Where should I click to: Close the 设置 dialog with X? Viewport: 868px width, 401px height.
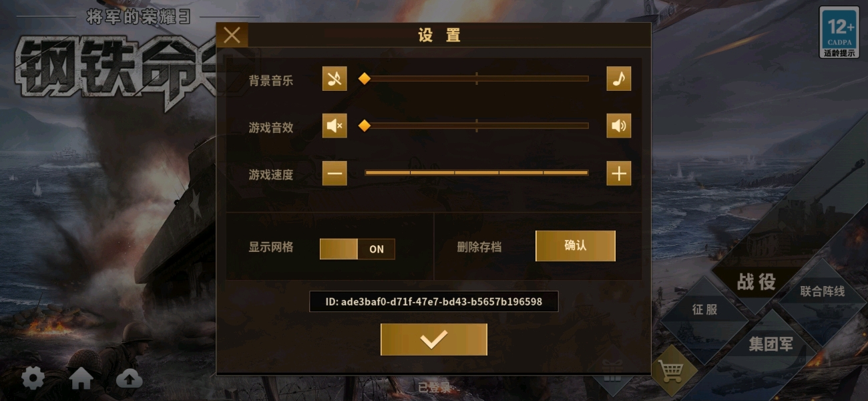coord(232,35)
